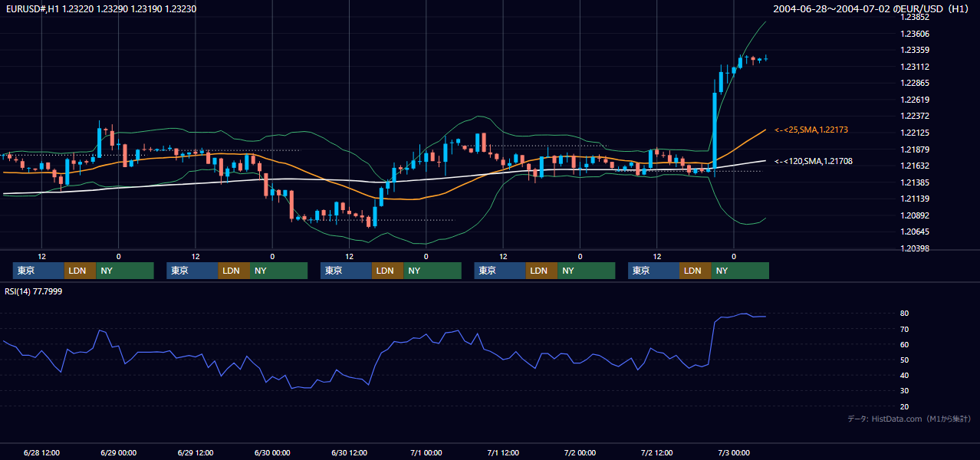Select the 6/30 12:00 date label
The height and width of the screenshot is (460, 980).
(350, 453)
